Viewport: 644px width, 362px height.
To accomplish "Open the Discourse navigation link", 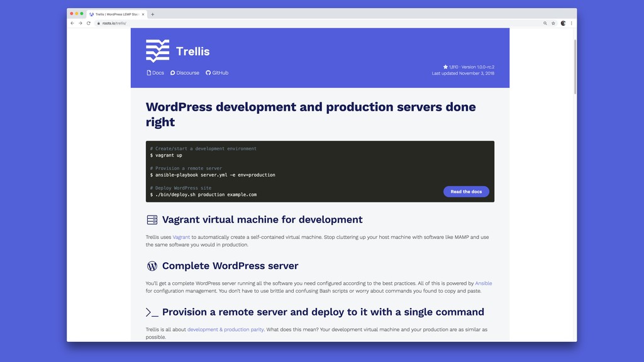I will coord(185,73).
